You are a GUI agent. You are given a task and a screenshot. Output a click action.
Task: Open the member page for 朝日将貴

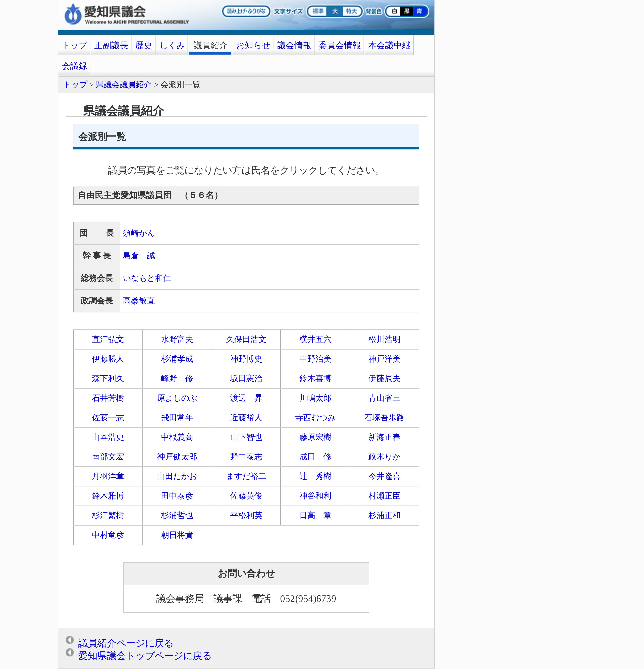pos(177,535)
